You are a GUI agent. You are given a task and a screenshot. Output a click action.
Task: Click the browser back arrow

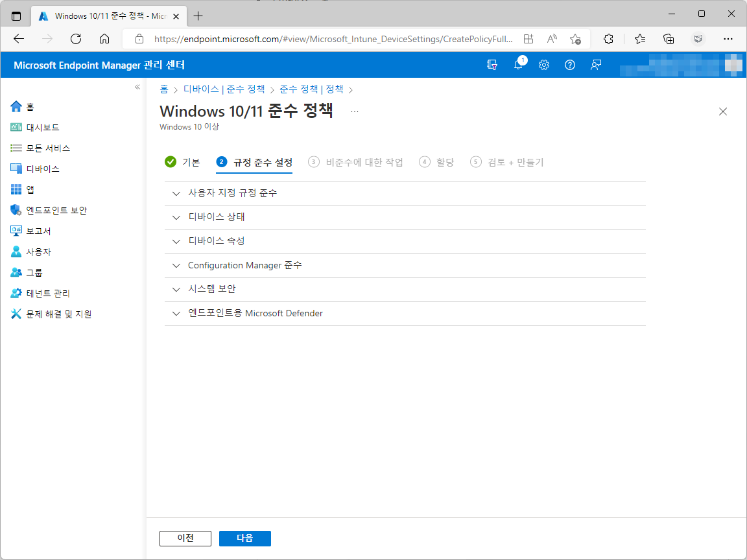(x=19, y=39)
